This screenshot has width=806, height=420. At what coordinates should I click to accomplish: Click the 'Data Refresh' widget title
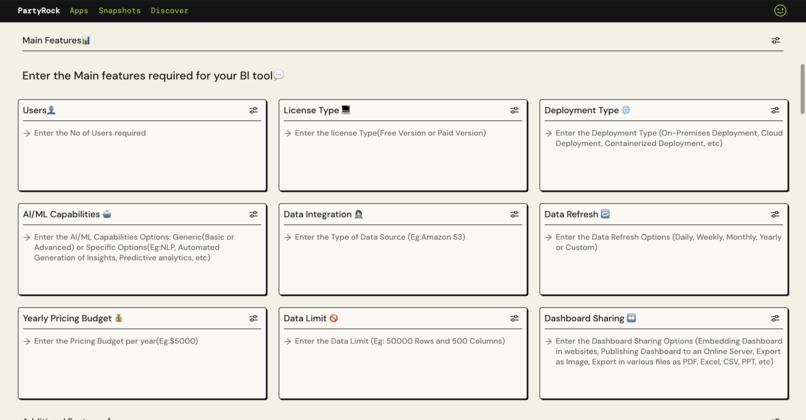[577, 214]
